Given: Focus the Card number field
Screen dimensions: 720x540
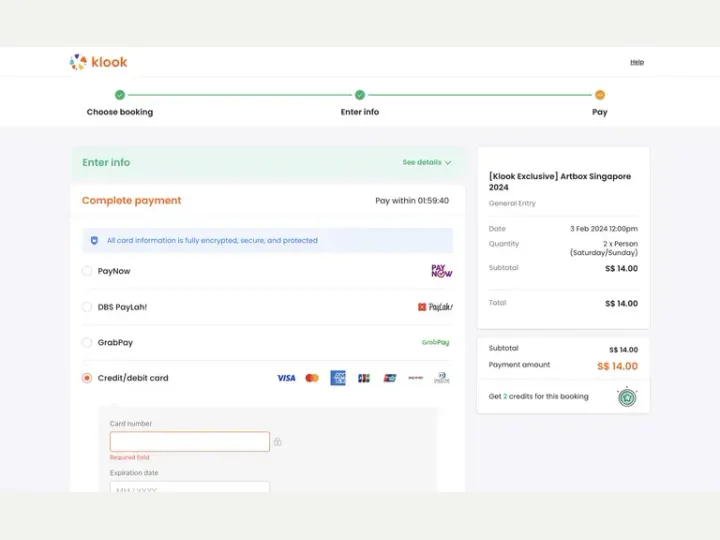Looking at the screenshot, I should [190, 441].
